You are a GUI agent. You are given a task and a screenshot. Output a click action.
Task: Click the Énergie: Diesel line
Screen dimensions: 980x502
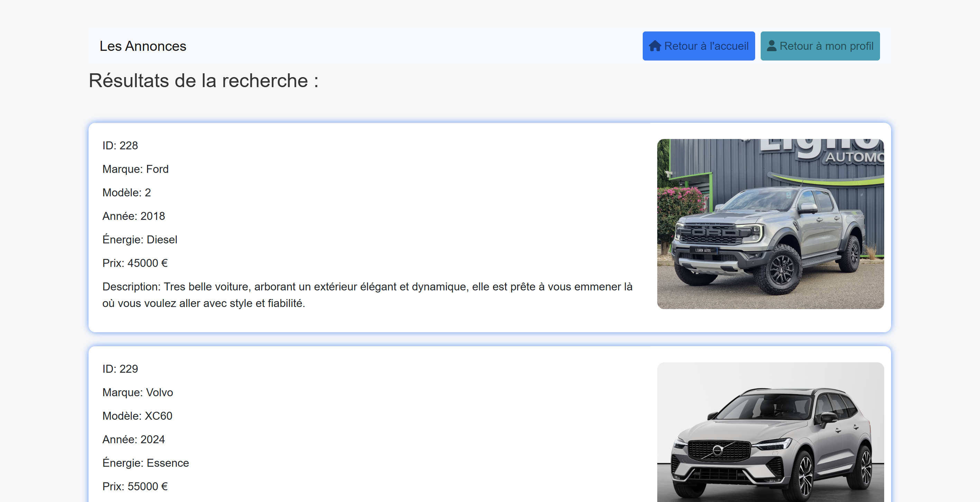[x=140, y=240]
